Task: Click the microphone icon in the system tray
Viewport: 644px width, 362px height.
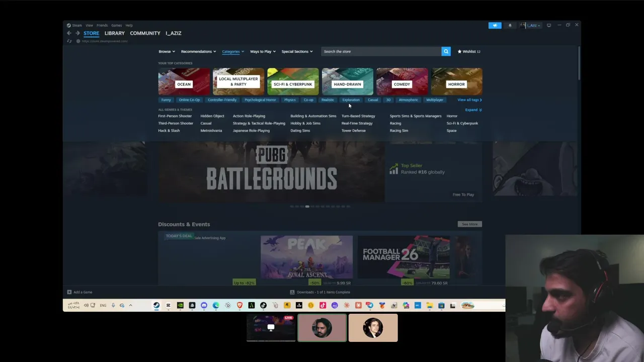Action: coord(113,305)
